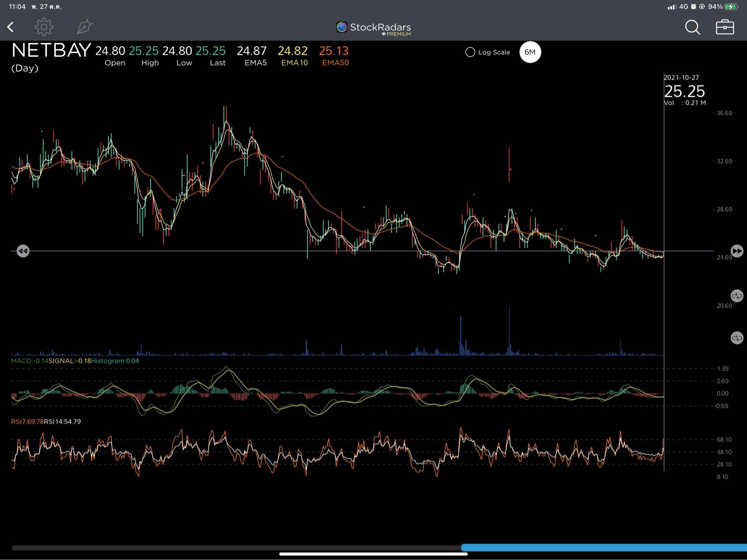Tap the EMA10 24.82 value
The height and width of the screenshot is (560, 747).
tap(293, 51)
